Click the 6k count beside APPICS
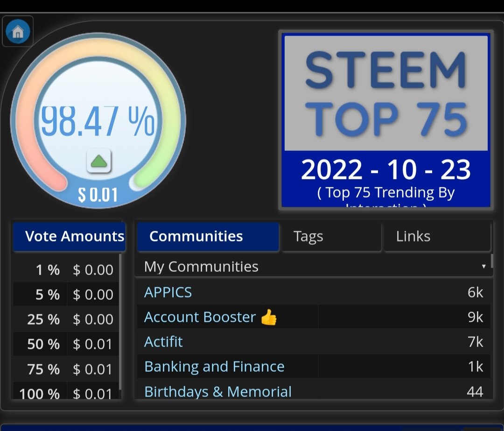 pyautogui.click(x=475, y=292)
